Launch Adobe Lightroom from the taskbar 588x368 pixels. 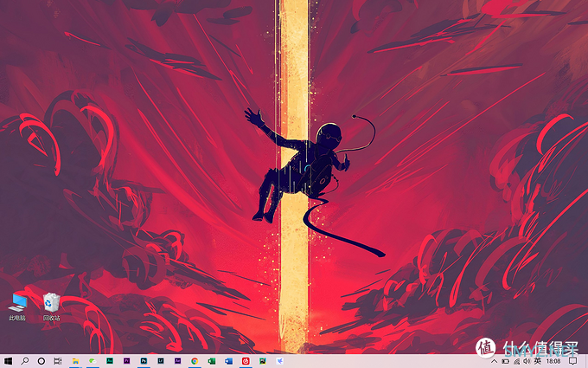(x=161, y=361)
